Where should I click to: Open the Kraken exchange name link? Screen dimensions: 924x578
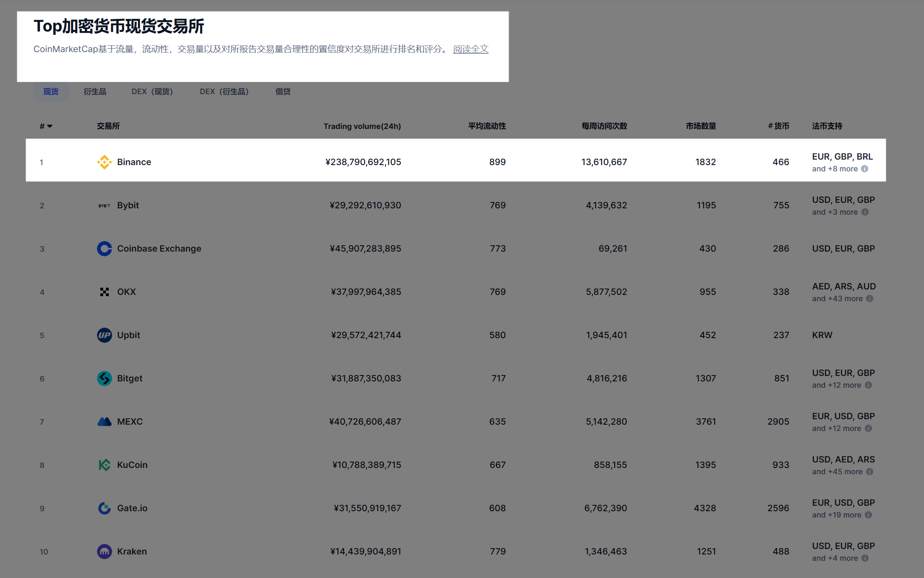pyautogui.click(x=132, y=552)
